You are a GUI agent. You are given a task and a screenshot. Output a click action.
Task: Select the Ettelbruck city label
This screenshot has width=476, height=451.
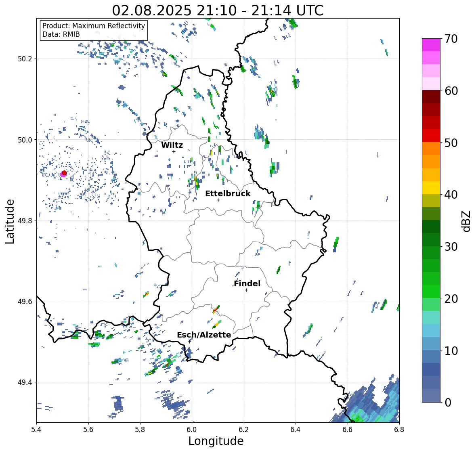click(x=228, y=194)
